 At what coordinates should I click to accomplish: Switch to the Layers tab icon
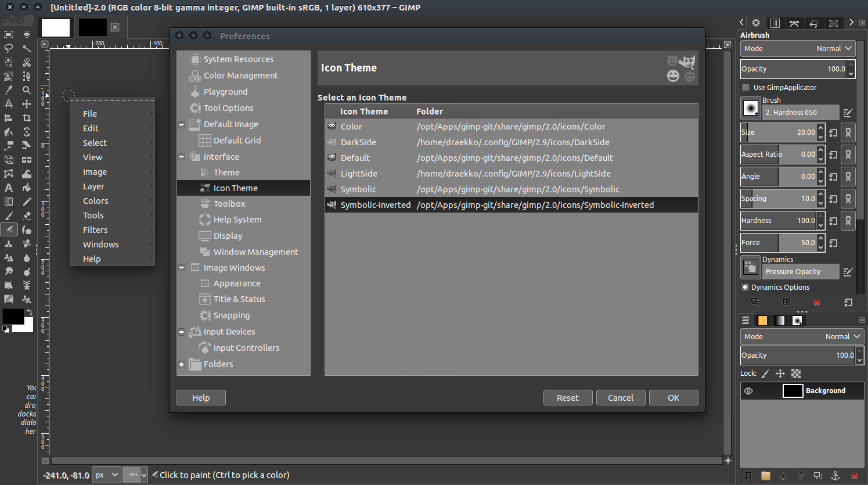[745, 321]
